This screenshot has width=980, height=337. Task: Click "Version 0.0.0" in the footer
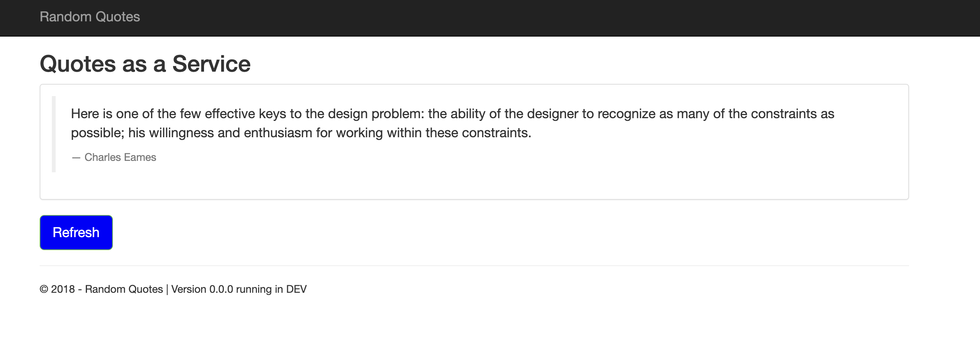(x=202, y=289)
